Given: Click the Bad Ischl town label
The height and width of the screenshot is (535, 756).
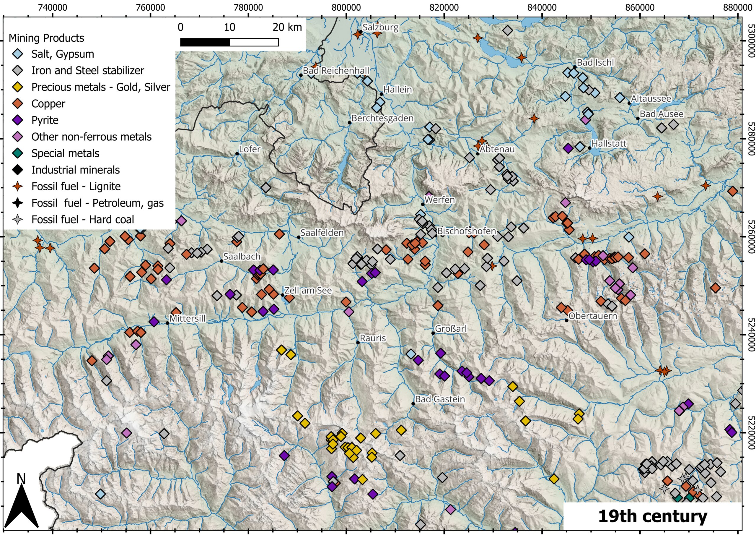Looking at the screenshot, I should point(595,63).
